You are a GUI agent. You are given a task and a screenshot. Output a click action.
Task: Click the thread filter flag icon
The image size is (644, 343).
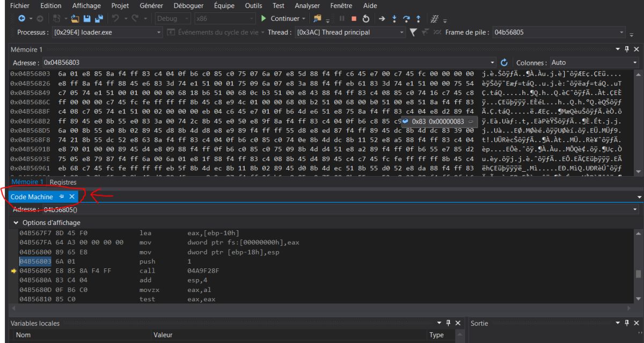pos(414,32)
